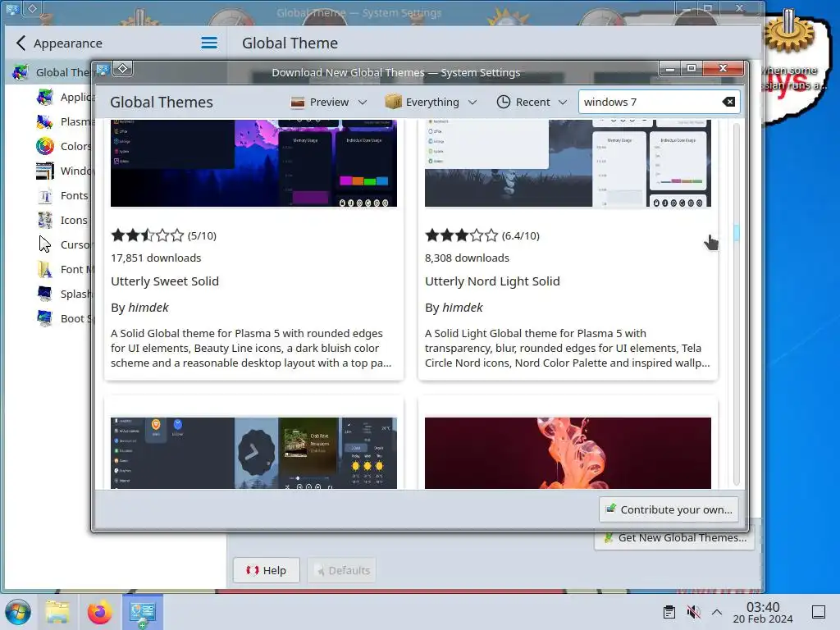Image resolution: width=840 pixels, height=630 pixels.
Task: Click 8,308 downloads text
Action: coord(467,258)
